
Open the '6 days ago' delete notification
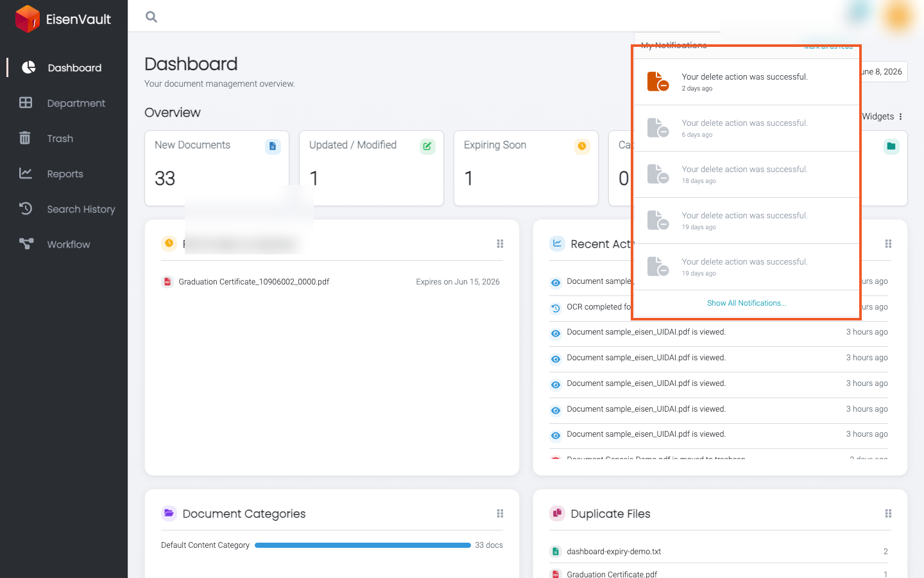point(746,128)
